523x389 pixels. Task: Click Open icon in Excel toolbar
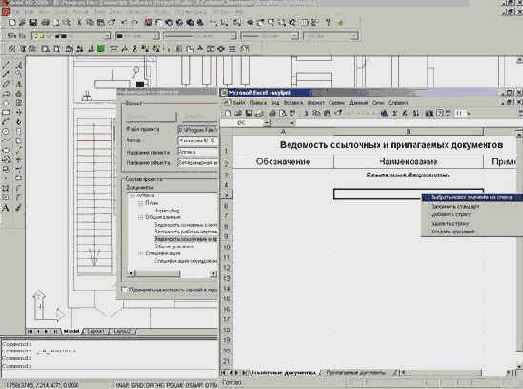click(x=238, y=113)
